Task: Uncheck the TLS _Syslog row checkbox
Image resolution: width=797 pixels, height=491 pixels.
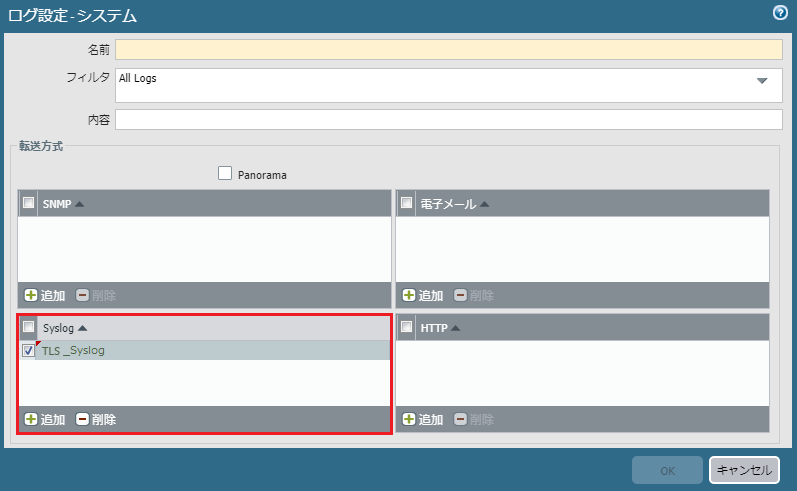Action: click(x=28, y=350)
